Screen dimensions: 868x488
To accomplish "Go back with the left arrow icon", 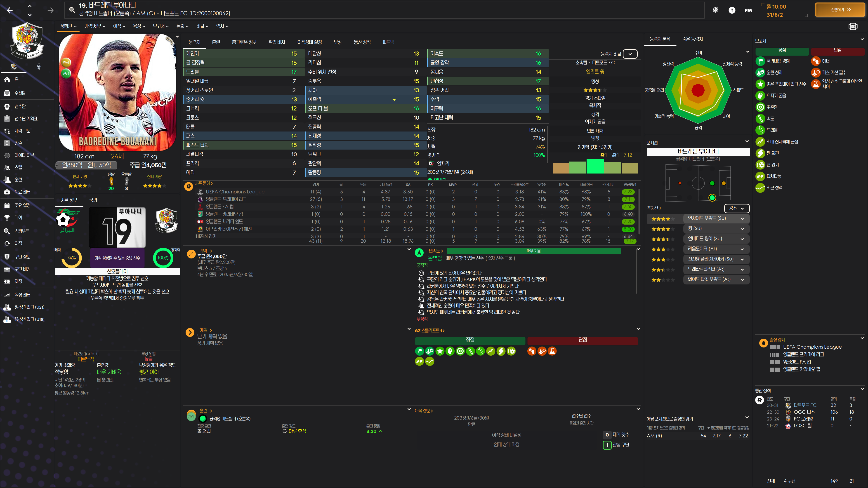I will [10, 10].
